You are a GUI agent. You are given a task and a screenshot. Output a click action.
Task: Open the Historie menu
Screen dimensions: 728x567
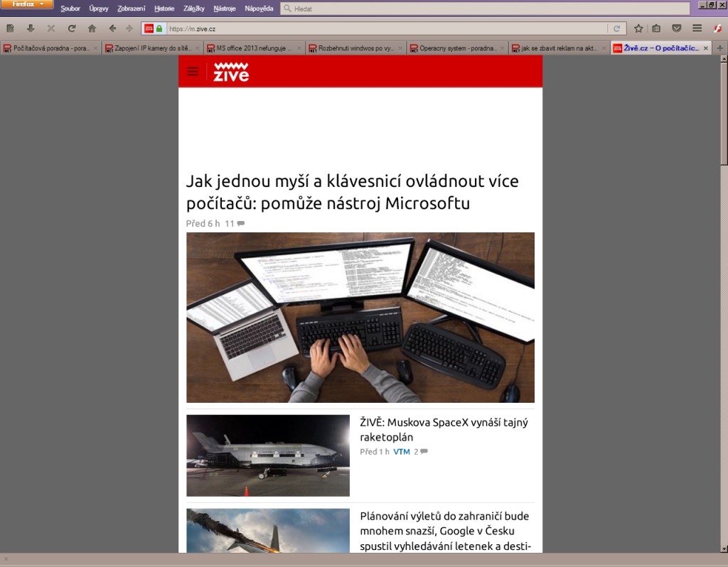tap(164, 9)
